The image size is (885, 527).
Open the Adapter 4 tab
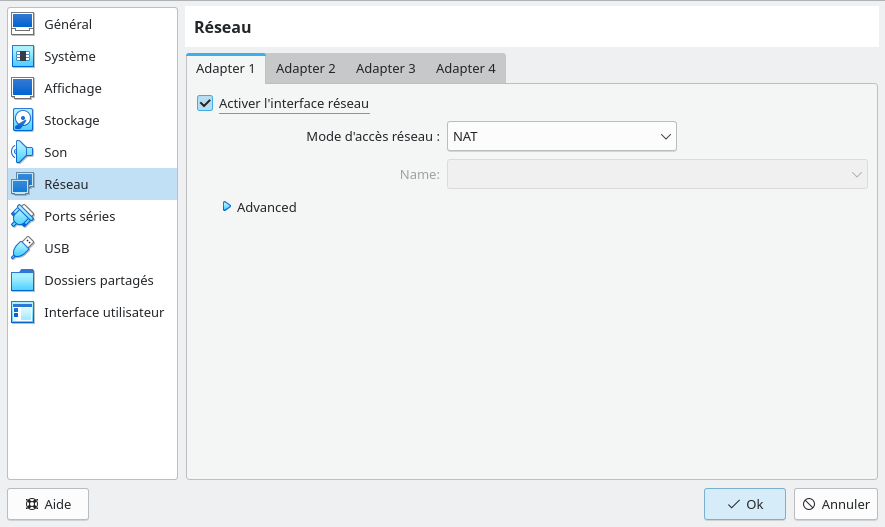coord(465,69)
